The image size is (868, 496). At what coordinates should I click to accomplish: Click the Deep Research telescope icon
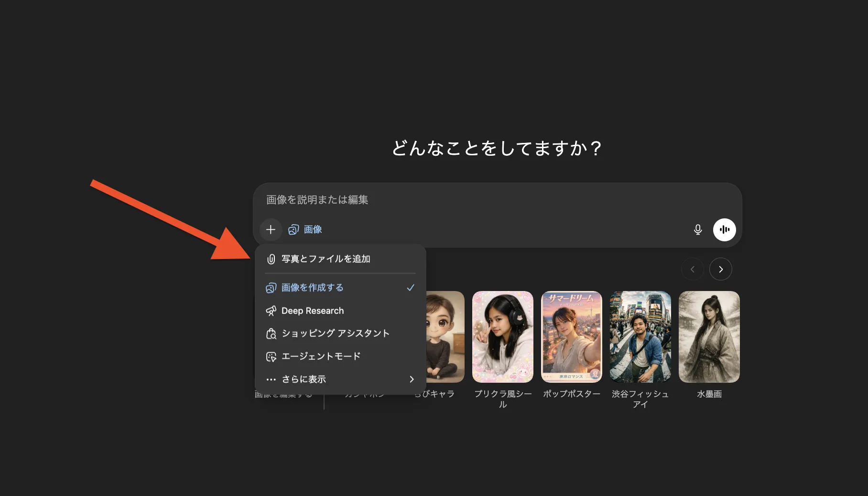pyautogui.click(x=271, y=311)
